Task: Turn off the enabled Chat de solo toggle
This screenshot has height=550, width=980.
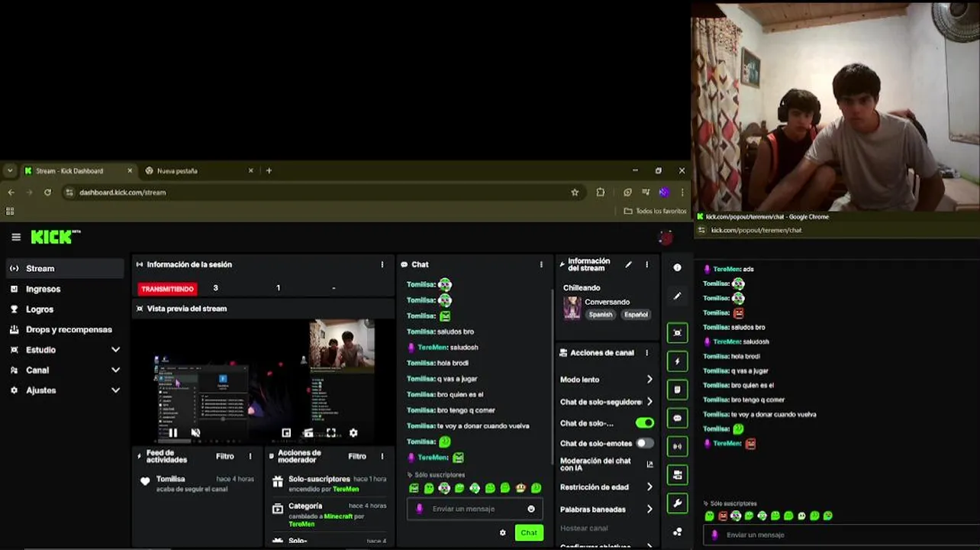Action: tap(645, 422)
